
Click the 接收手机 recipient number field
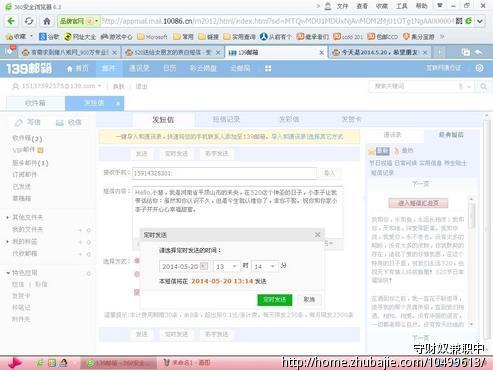point(224,173)
